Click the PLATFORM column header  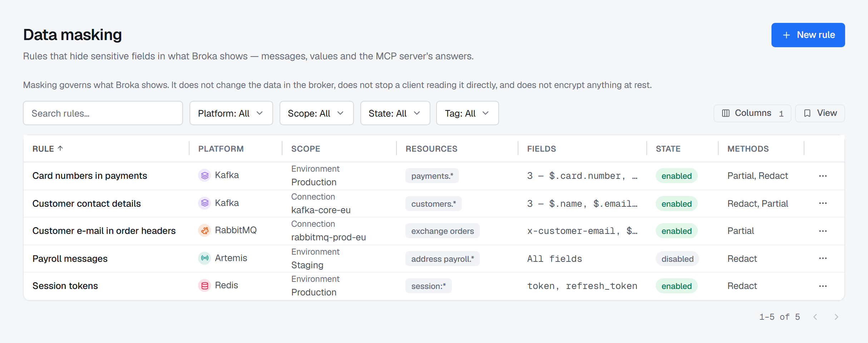coord(221,149)
